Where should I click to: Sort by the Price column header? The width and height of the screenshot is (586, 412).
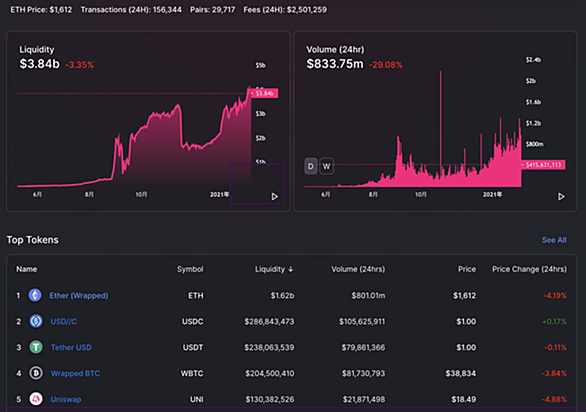tap(467, 269)
